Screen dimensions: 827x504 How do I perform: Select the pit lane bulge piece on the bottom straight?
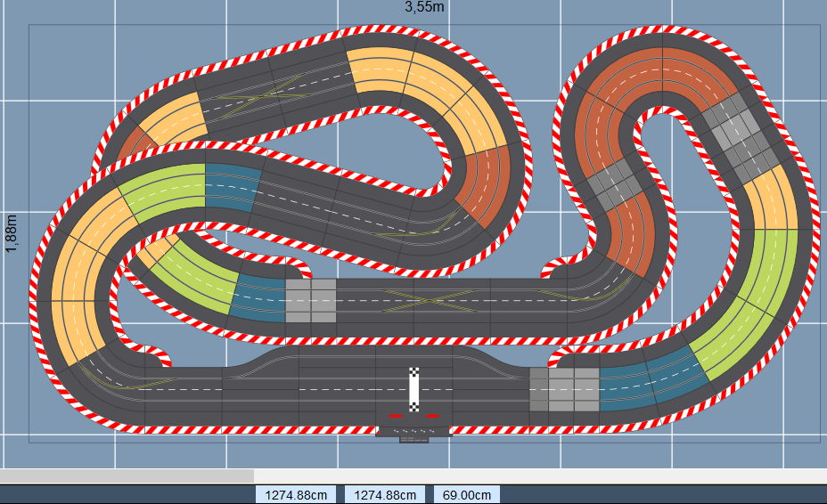pos(375,356)
